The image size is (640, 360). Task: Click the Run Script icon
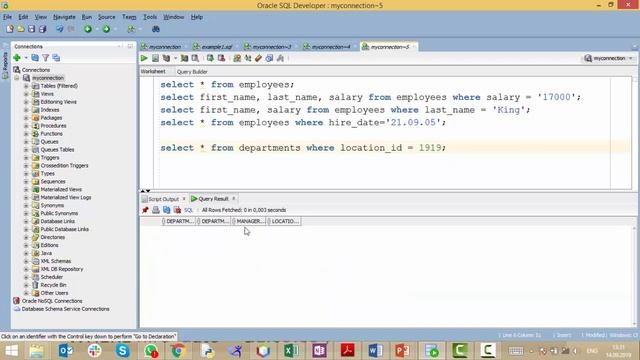coord(155,58)
